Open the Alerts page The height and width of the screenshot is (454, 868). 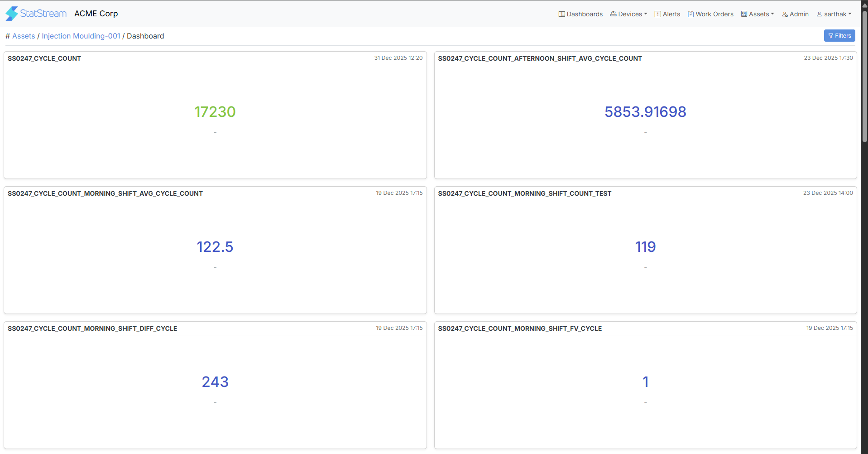(x=667, y=14)
